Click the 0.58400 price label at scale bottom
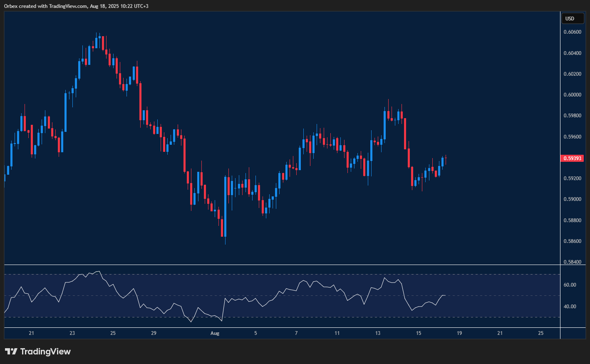This screenshot has height=364, width=590. tap(572, 262)
